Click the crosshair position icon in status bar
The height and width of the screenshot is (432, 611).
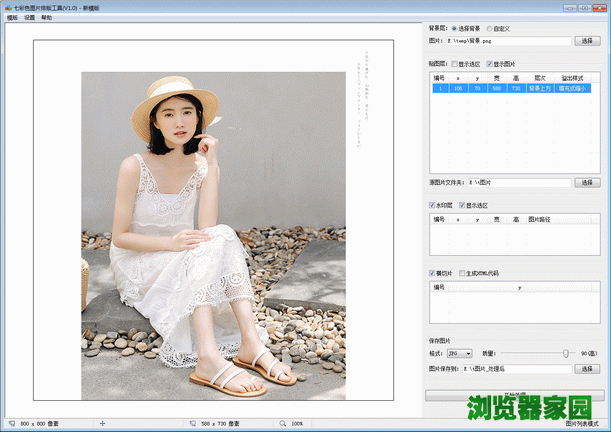tap(103, 424)
